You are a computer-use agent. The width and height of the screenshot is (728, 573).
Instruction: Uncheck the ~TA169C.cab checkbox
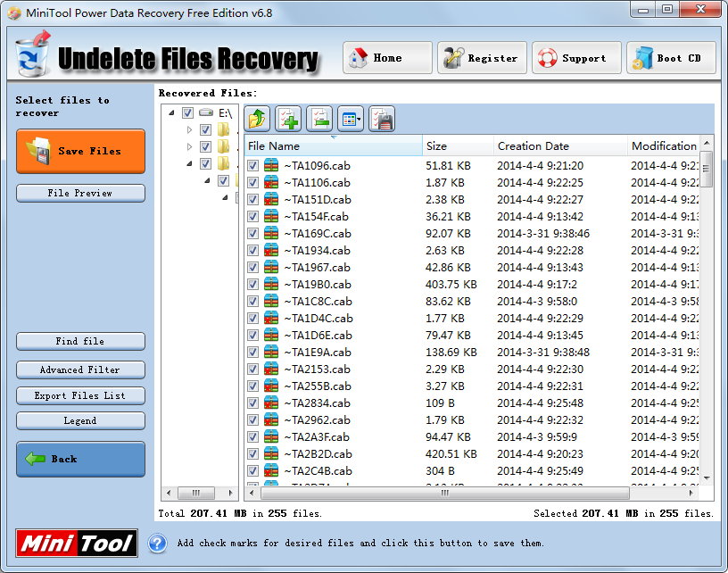tap(252, 234)
